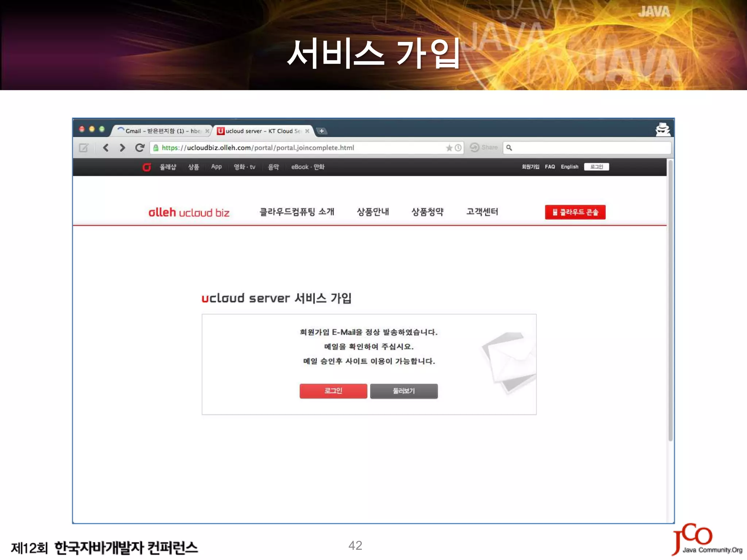Open a new tab with plus button
Viewport: 747px width, 560px height.
[x=322, y=131]
